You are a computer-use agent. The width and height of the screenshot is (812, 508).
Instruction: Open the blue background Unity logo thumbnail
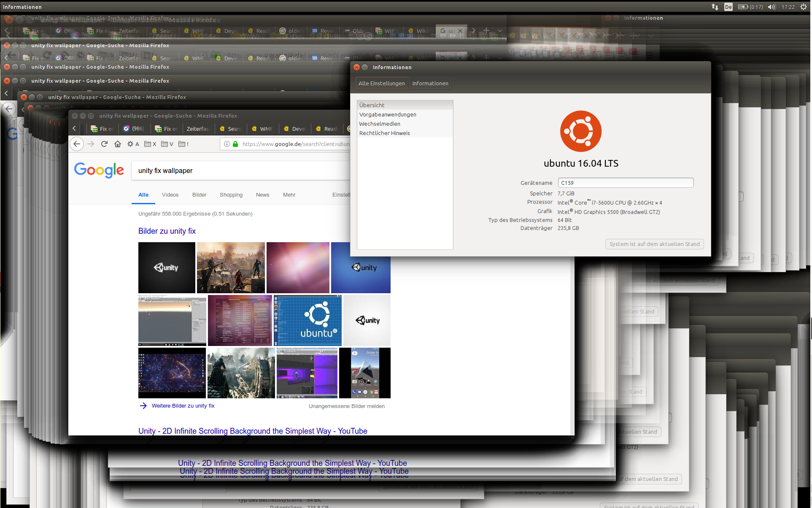point(361,268)
